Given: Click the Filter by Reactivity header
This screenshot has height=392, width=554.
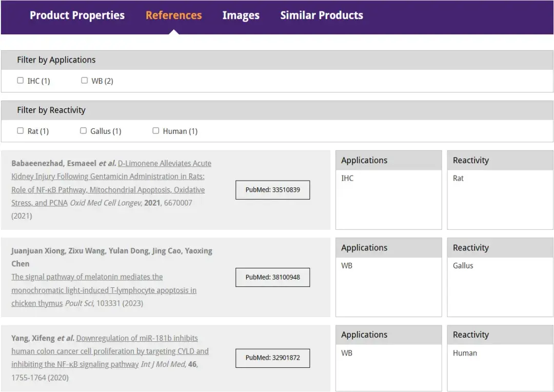Looking at the screenshot, I should tap(51, 110).
